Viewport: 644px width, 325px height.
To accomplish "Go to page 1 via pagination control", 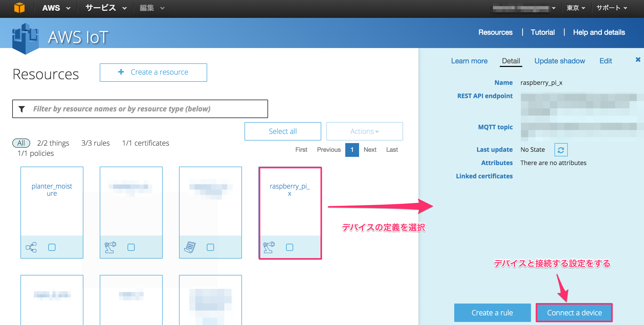I will point(352,150).
